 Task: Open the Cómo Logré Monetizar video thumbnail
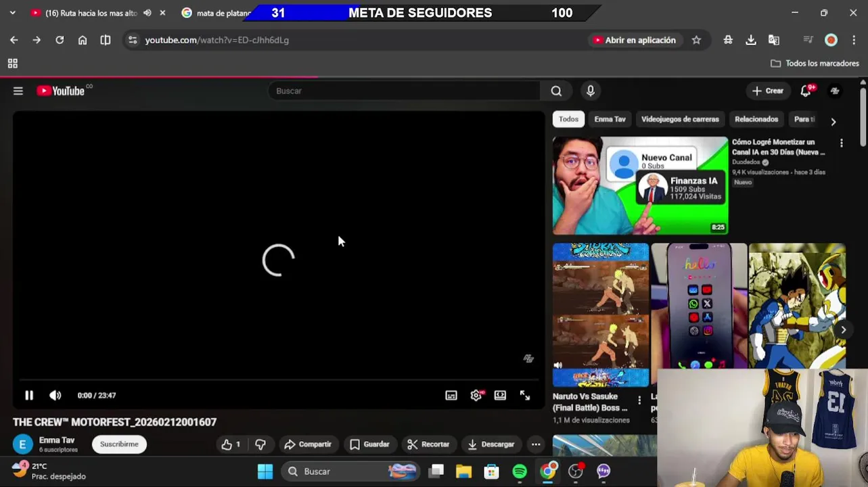(640, 186)
